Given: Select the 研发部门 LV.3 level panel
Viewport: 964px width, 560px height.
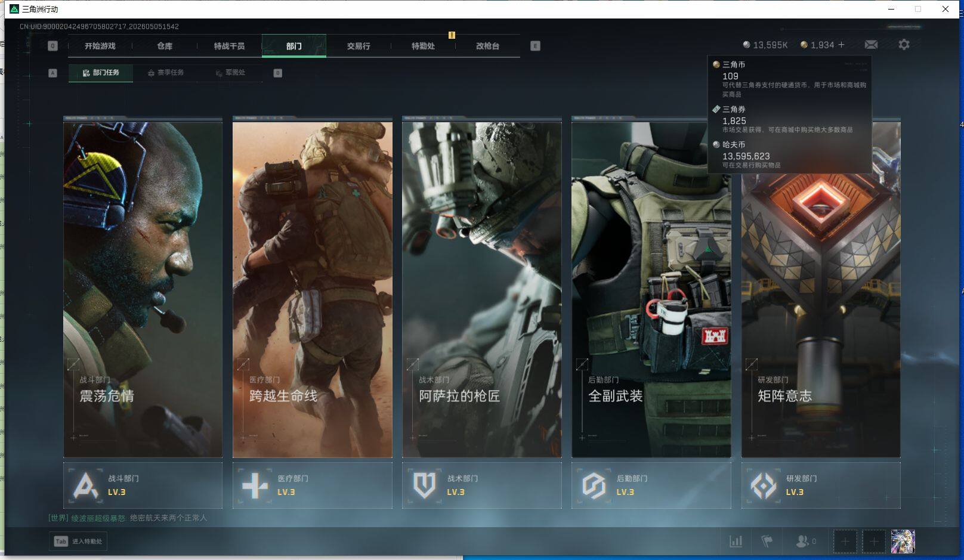Looking at the screenshot, I should 821,485.
